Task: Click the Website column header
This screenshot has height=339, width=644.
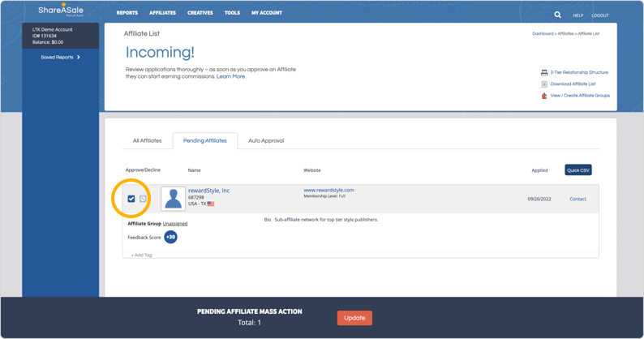Action: point(312,170)
